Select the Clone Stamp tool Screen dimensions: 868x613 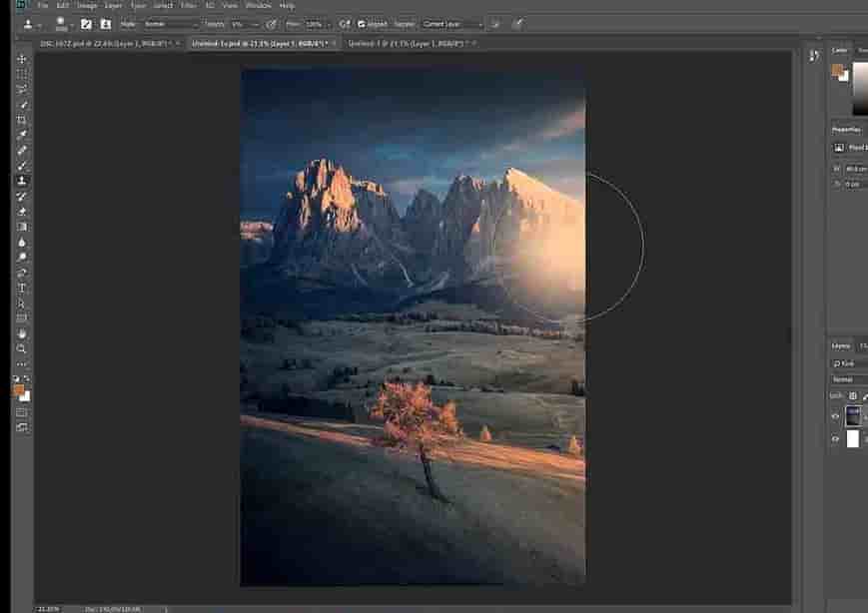click(x=22, y=181)
